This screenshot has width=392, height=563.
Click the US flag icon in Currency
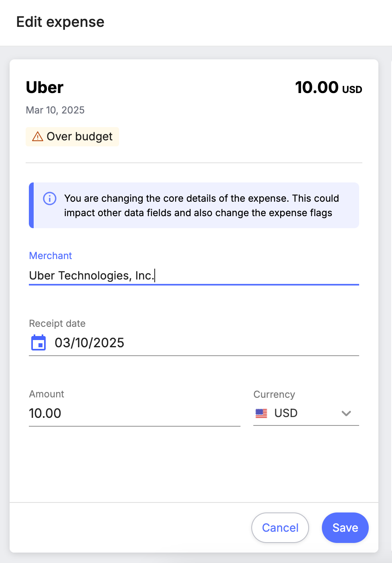point(261,413)
